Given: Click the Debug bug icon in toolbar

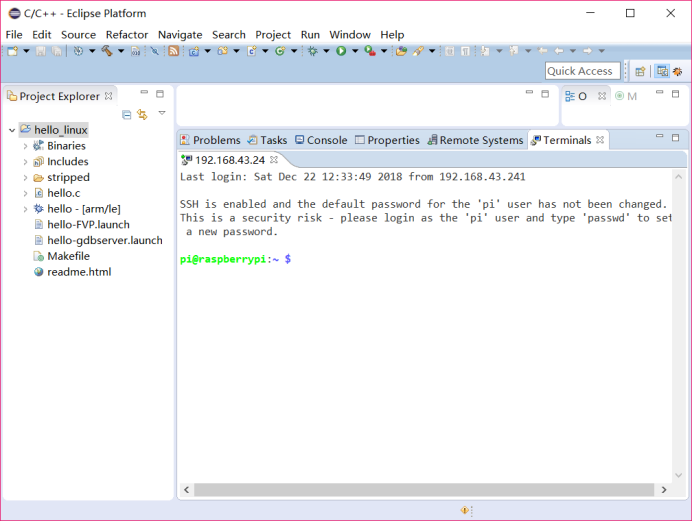Looking at the screenshot, I should (x=312, y=51).
